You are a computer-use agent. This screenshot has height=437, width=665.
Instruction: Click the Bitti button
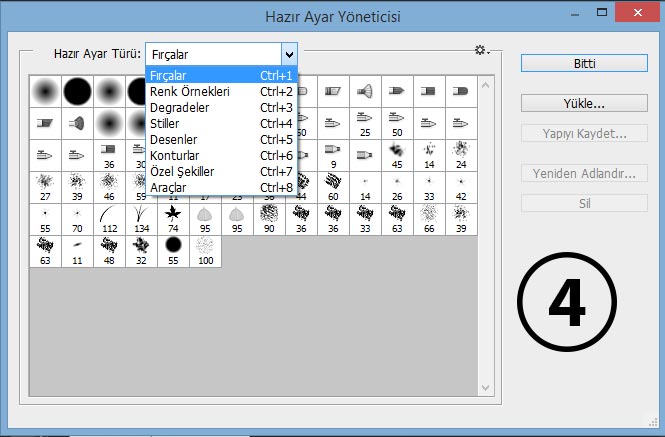(x=584, y=63)
